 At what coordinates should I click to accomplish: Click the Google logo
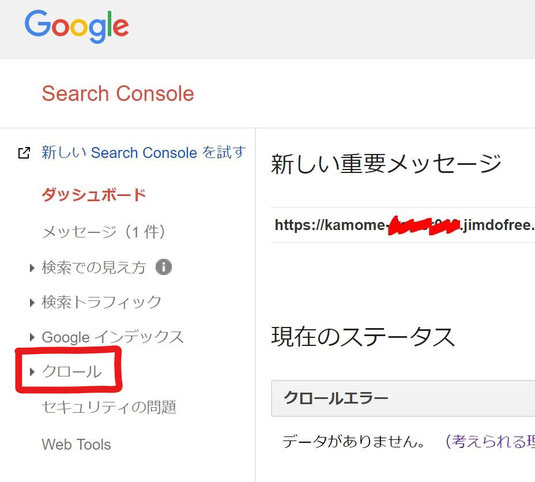click(77, 27)
